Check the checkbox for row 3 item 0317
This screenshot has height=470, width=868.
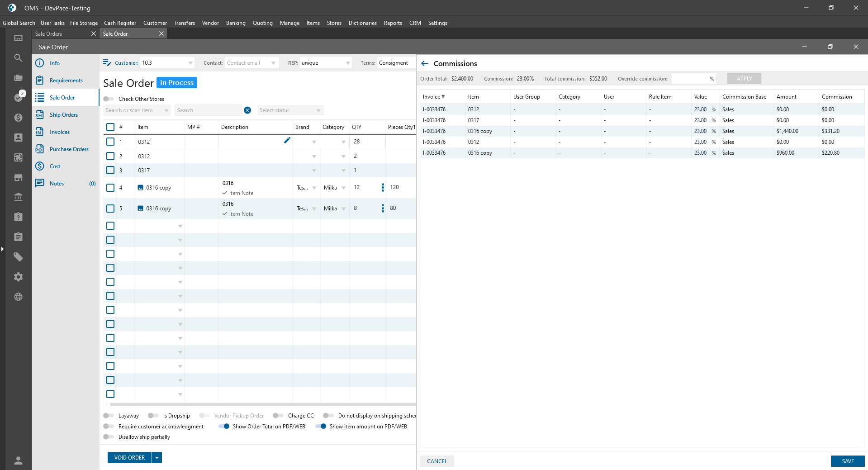110,170
